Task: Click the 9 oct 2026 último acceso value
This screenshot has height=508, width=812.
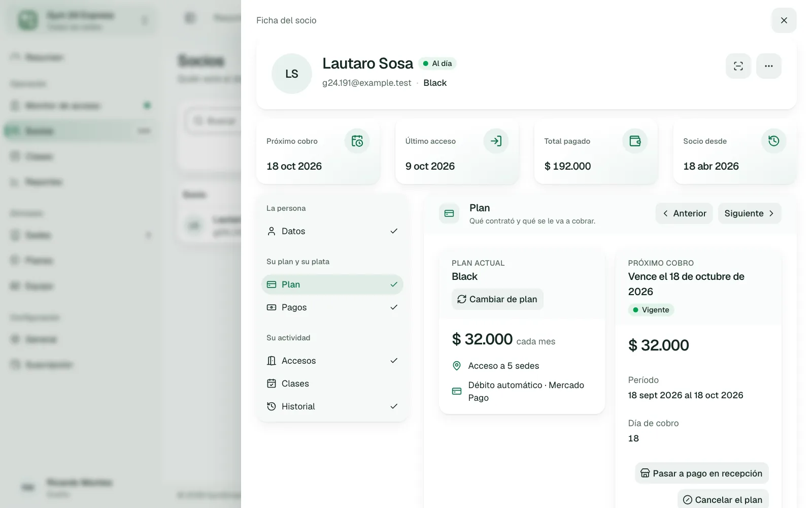Action: 430,166
